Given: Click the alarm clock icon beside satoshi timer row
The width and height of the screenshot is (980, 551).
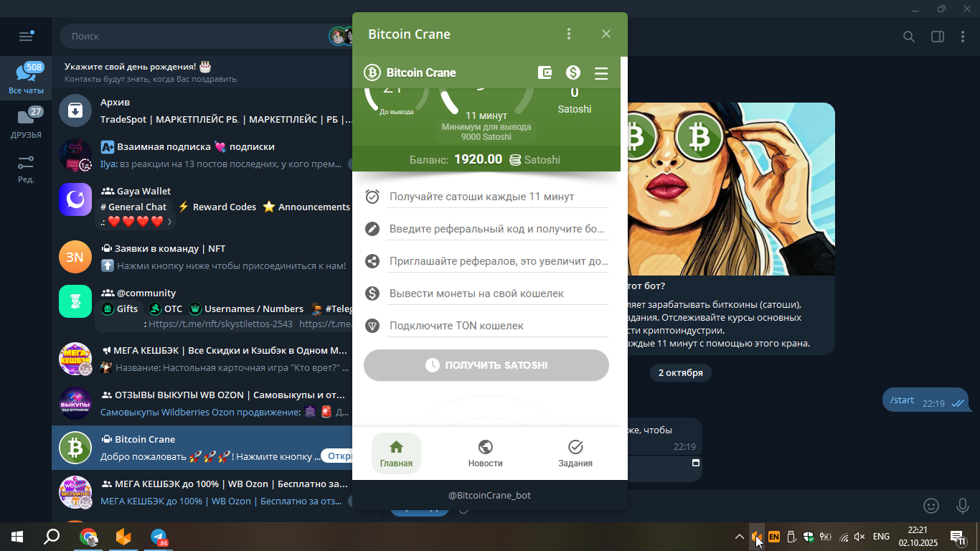Looking at the screenshot, I should tap(372, 197).
